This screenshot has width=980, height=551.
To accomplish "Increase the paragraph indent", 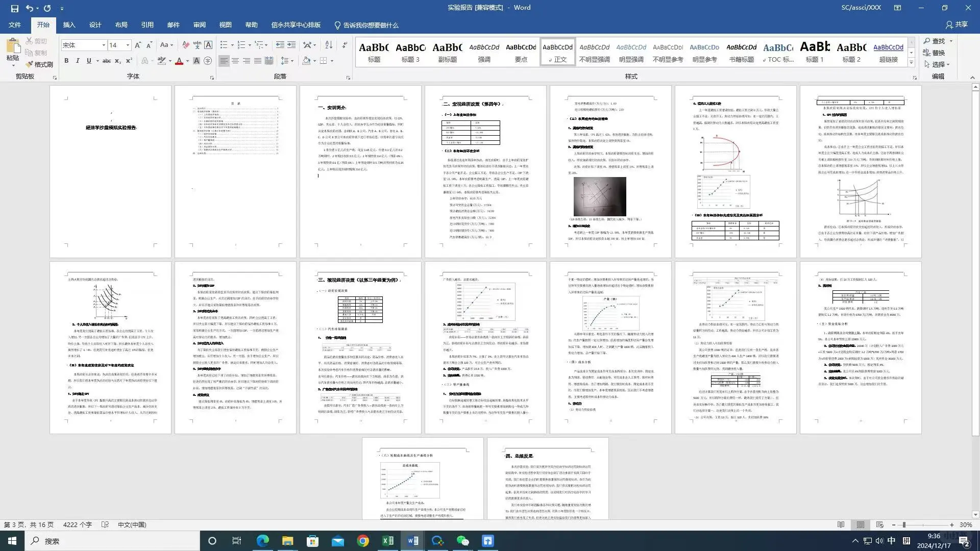I will point(291,45).
